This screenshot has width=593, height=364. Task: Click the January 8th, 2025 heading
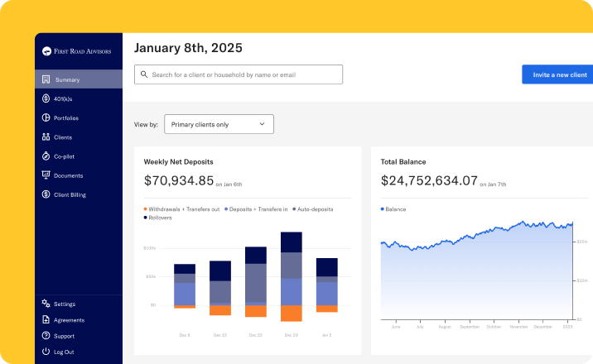[188, 48]
